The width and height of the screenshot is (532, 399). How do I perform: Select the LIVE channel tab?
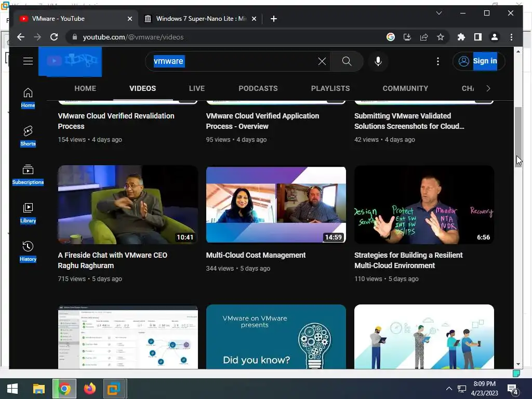(x=197, y=88)
